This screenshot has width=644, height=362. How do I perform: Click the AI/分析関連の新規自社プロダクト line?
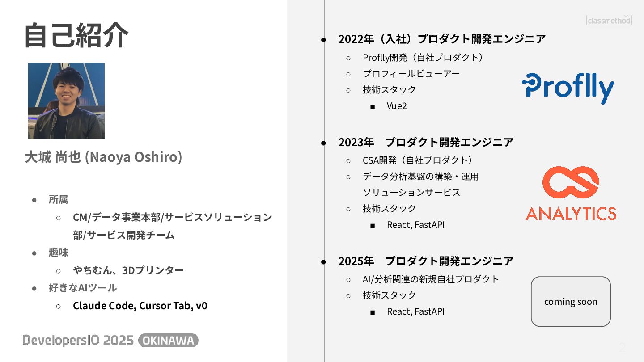click(x=431, y=279)
